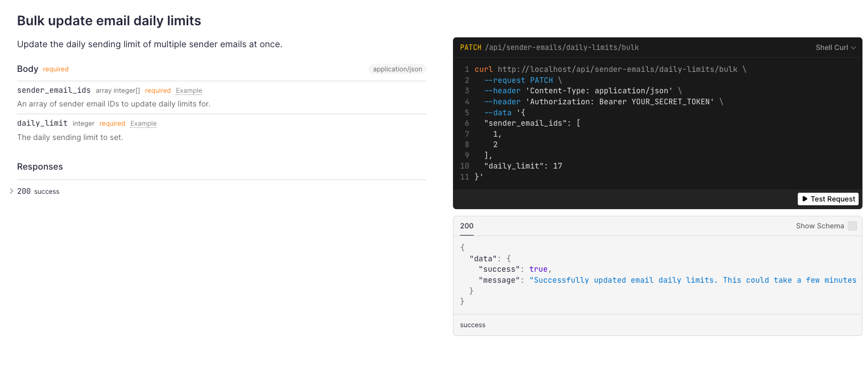Click the Test Request button
The width and height of the screenshot is (868, 370).
pyautogui.click(x=828, y=199)
